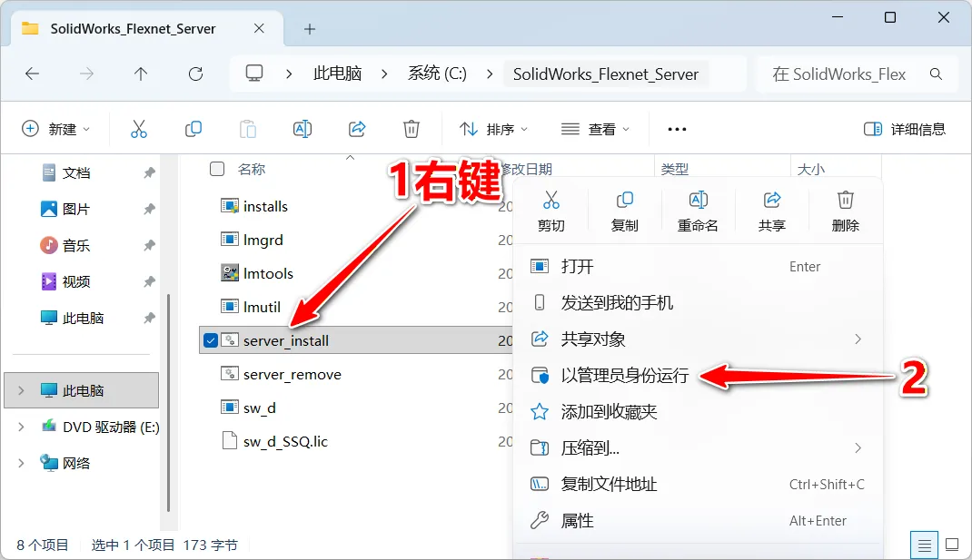Click the Cut toolbar icon
The height and width of the screenshot is (560, 972).
[x=139, y=129]
